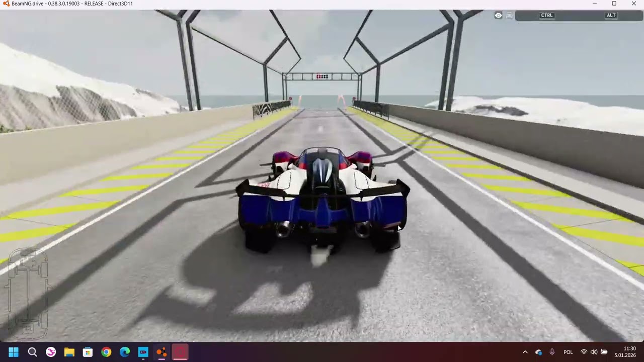Expand the hidden system tray icons
The height and width of the screenshot is (362, 644).
(525, 352)
